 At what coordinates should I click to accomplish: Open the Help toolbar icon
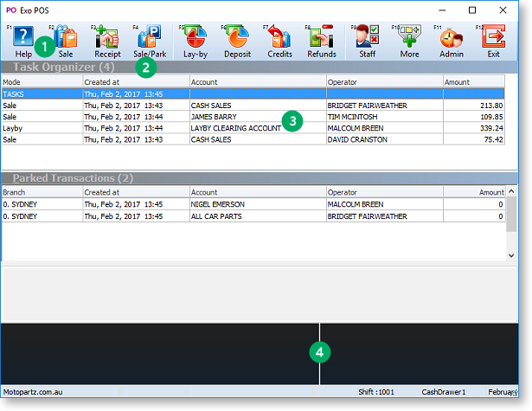pos(23,40)
